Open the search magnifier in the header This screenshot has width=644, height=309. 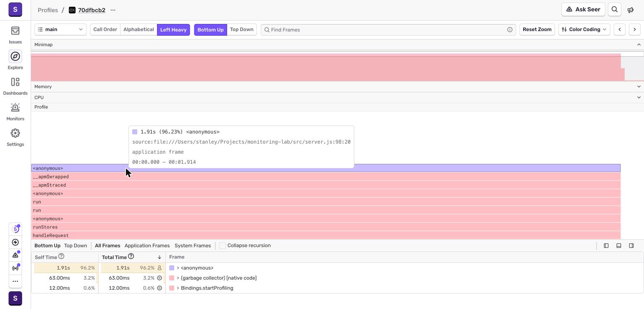click(615, 10)
